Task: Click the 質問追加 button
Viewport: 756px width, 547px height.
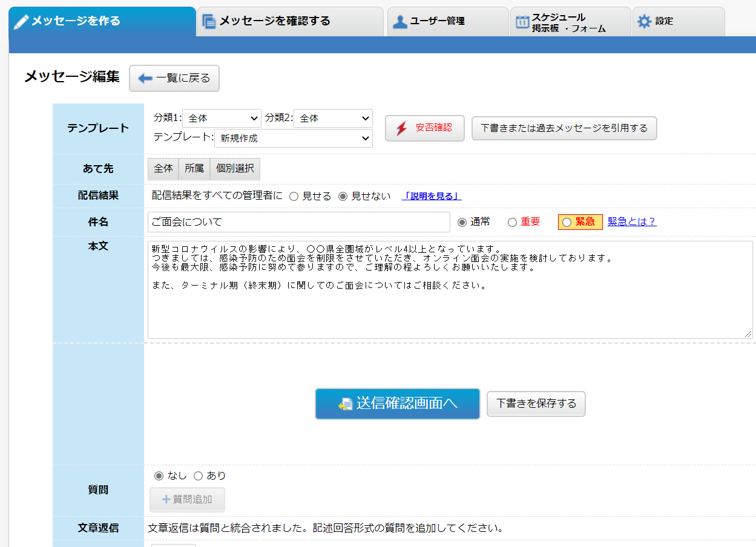Action: click(x=188, y=500)
